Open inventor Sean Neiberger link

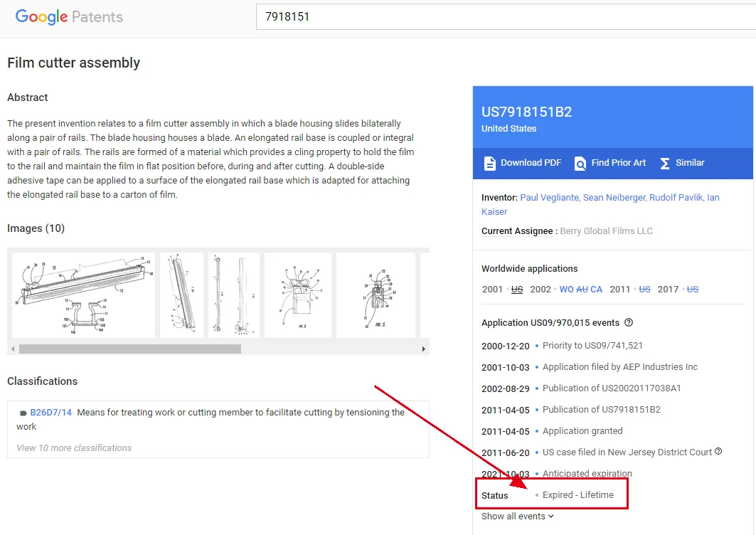coord(614,197)
